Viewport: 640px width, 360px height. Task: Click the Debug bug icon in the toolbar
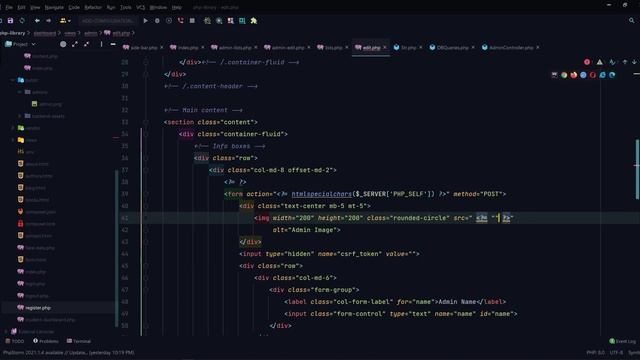tap(157, 21)
